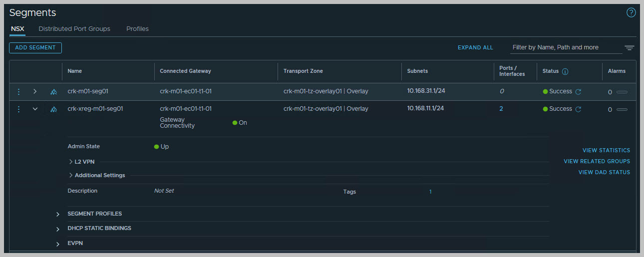Click alarms indicator bar for crk-m01-seg01
Image resolution: width=644 pixels, height=257 pixels.
coord(622,92)
